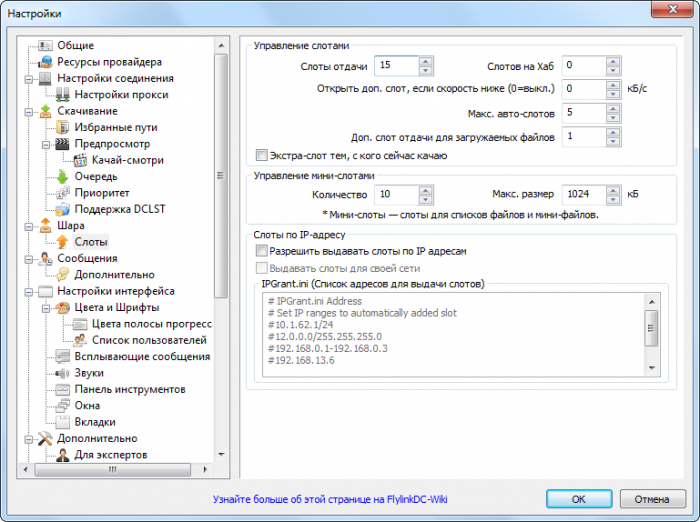Click the Макс. размер input field
Image resolution: width=700 pixels, height=522 pixels.
(x=589, y=193)
